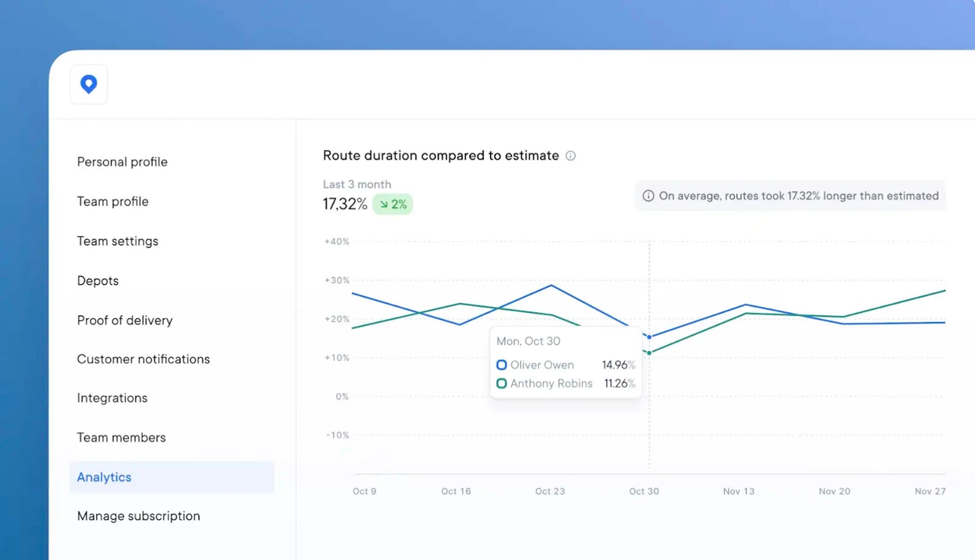Image resolution: width=975 pixels, height=560 pixels.
Task: Open Manage subscription page
Action: 139,516
